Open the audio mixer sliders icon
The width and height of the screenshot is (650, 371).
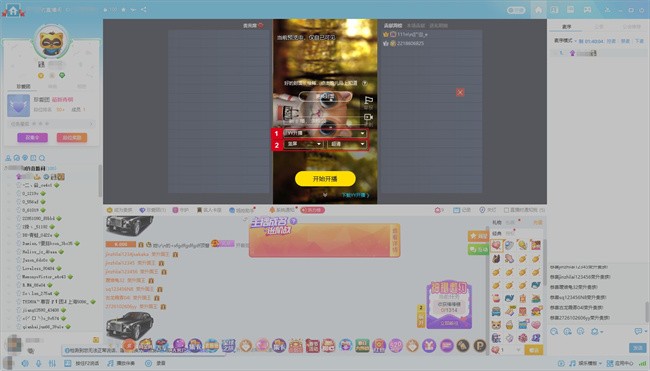52,363
